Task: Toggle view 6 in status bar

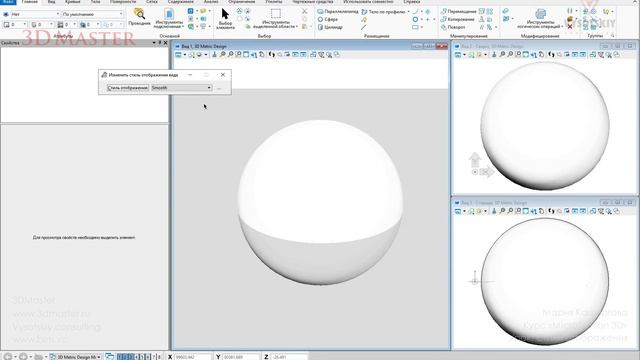Action: tap(148, 357)
